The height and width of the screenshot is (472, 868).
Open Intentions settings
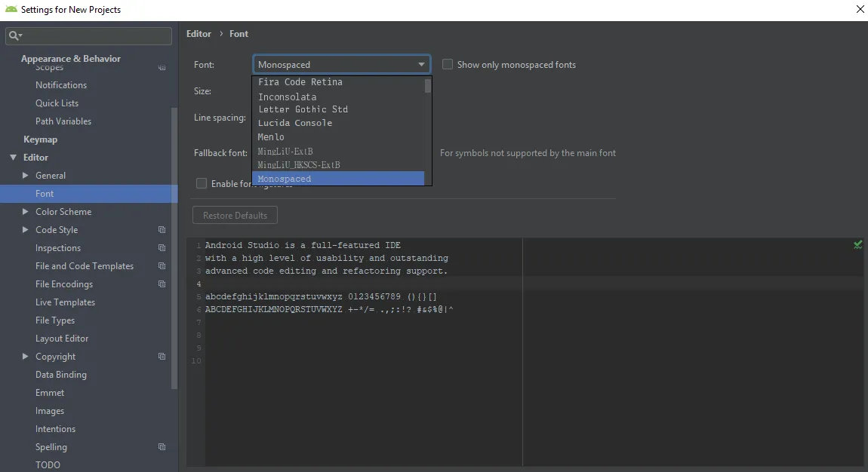[x=55, y=429]
